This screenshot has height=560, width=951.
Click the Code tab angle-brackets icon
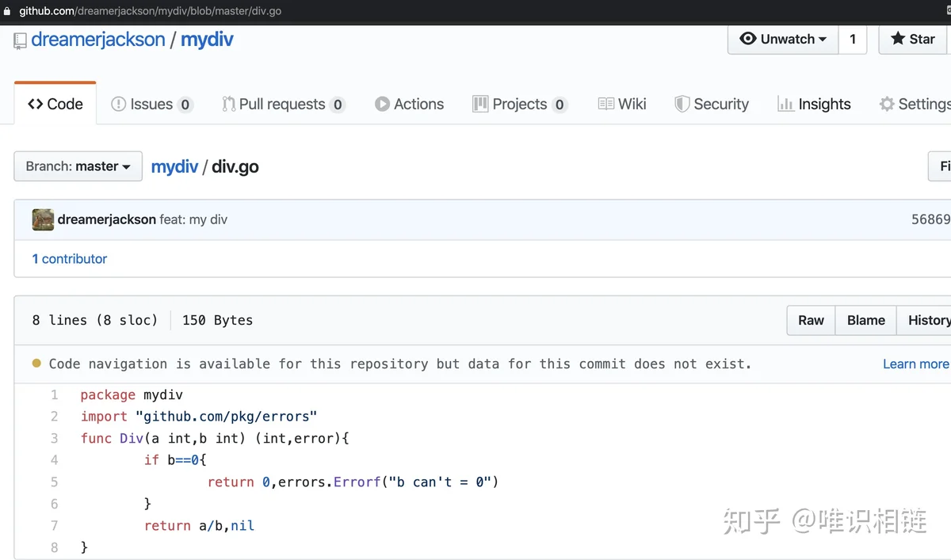pos(35,104)
